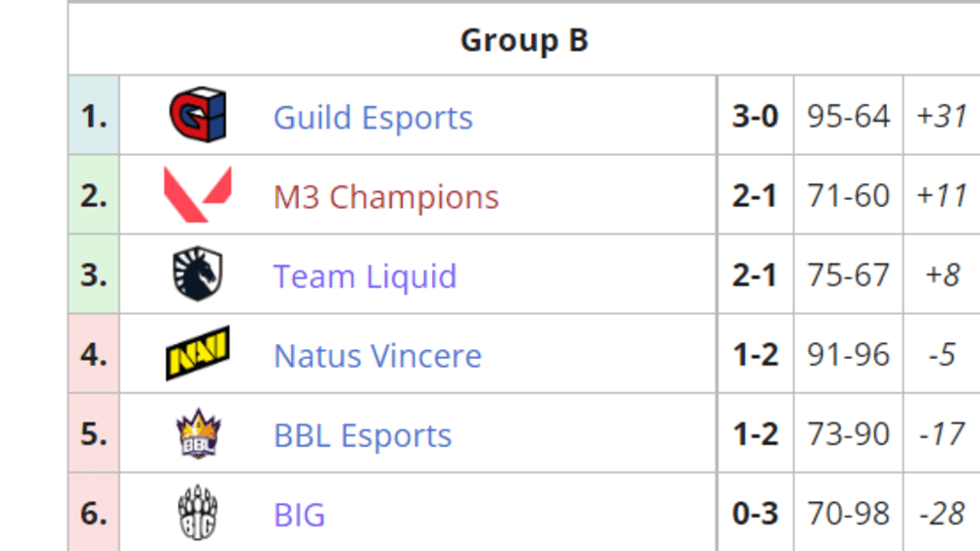Open the Natus Vincere team link

pos(377,355)
